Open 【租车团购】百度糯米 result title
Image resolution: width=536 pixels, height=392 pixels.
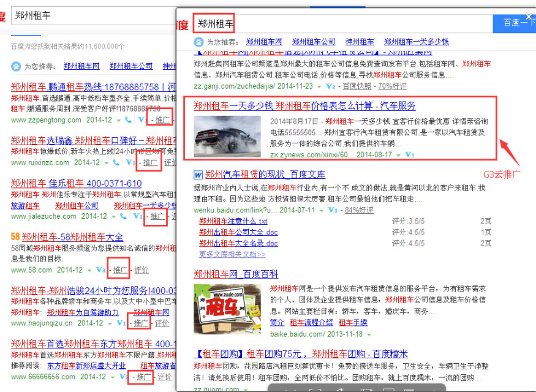[x=301, y=354]
